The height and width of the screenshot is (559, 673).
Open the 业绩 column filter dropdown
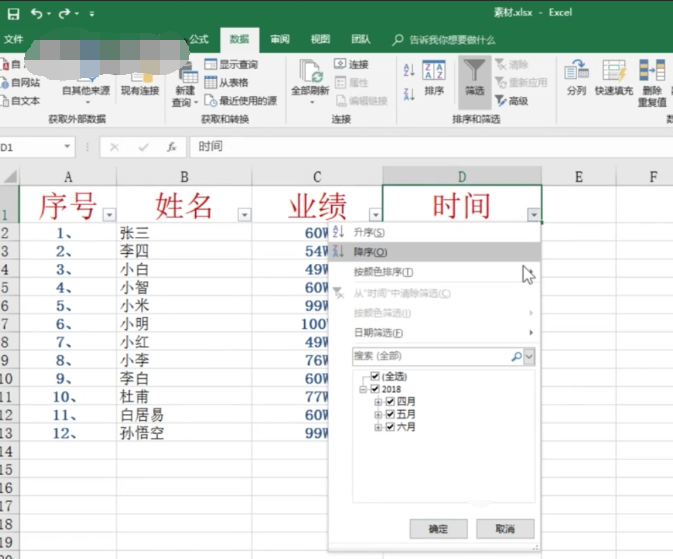(375, 214)
